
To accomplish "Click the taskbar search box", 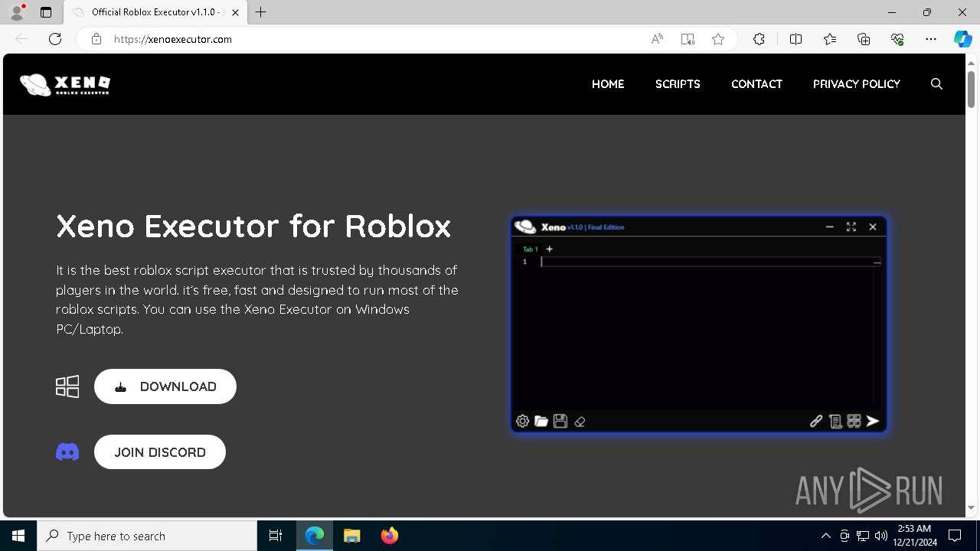I will pos(147,536).
